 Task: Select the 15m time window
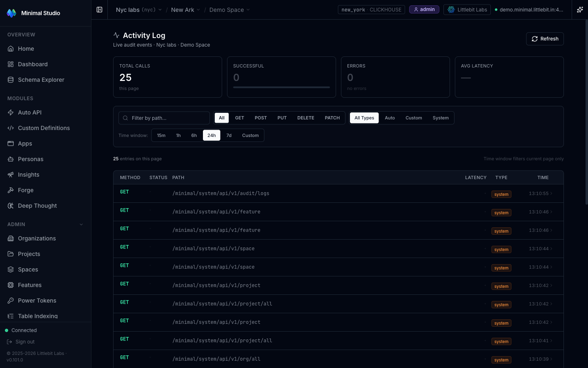tap(161, 135)
